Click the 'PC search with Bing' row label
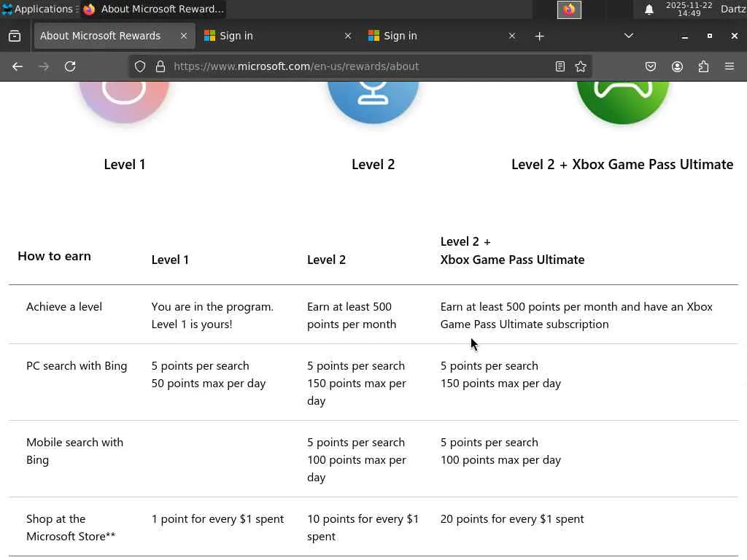 tap(77, 366)
